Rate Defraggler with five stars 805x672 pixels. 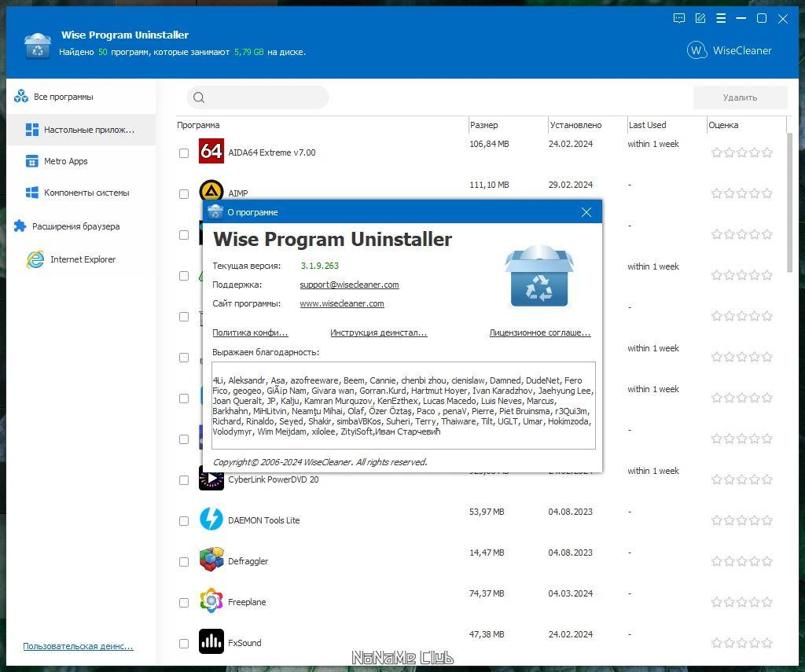767,561
